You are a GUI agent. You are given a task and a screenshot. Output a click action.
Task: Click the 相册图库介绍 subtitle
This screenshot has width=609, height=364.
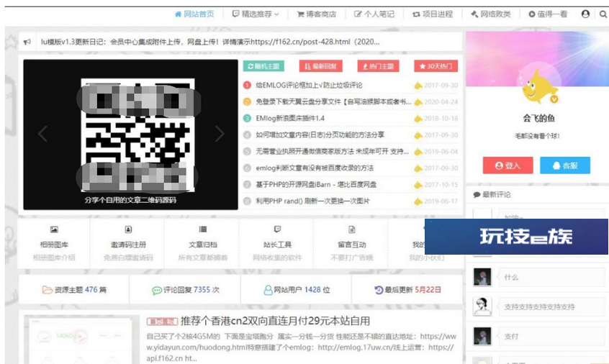pyautogui.click(x=54, y=258)
